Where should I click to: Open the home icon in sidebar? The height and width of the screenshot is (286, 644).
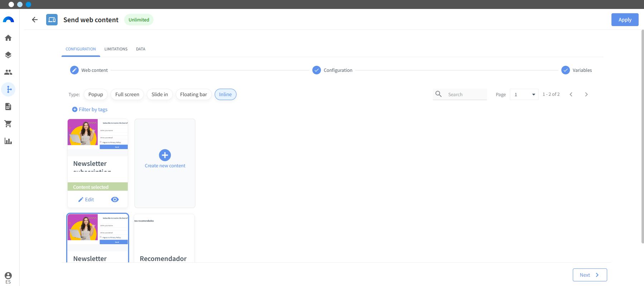8,38
